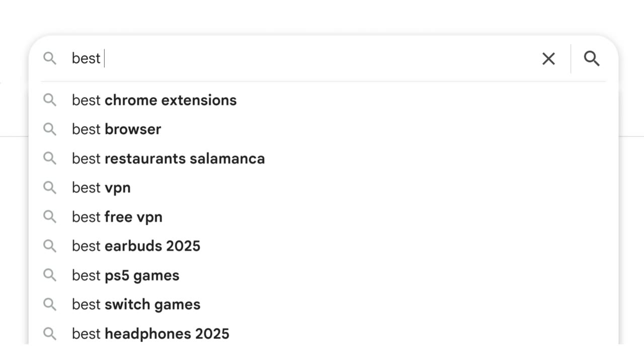The width and height of the screenshot is (644, 362).
Task: Select suggestion "best chrome extensions"
Action: coord(323,100)
